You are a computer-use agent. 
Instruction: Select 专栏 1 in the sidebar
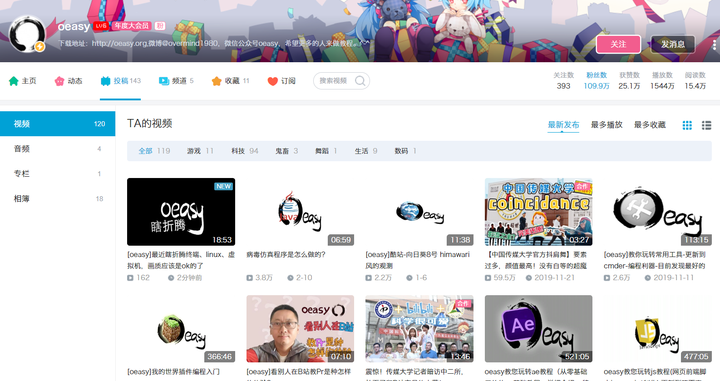57,174
